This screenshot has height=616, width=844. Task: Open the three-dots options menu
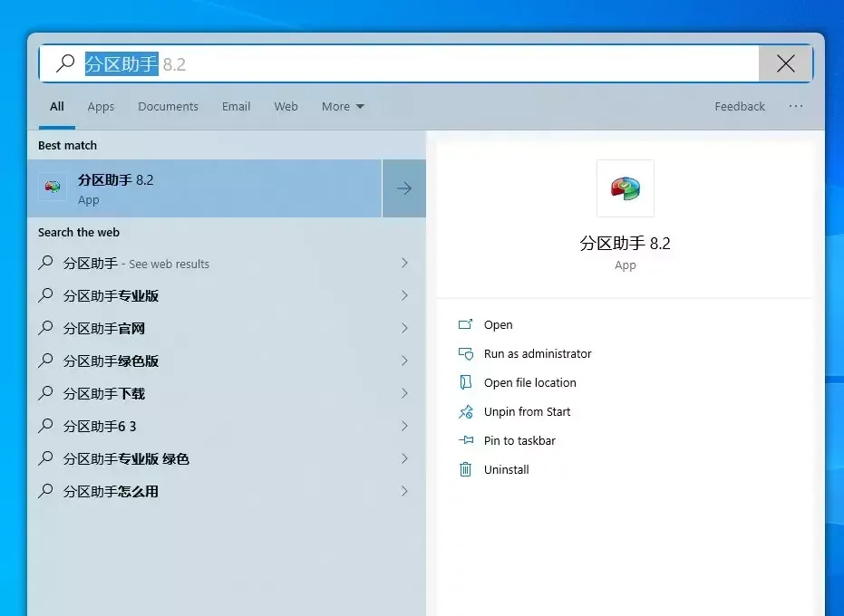pos(795,106)
